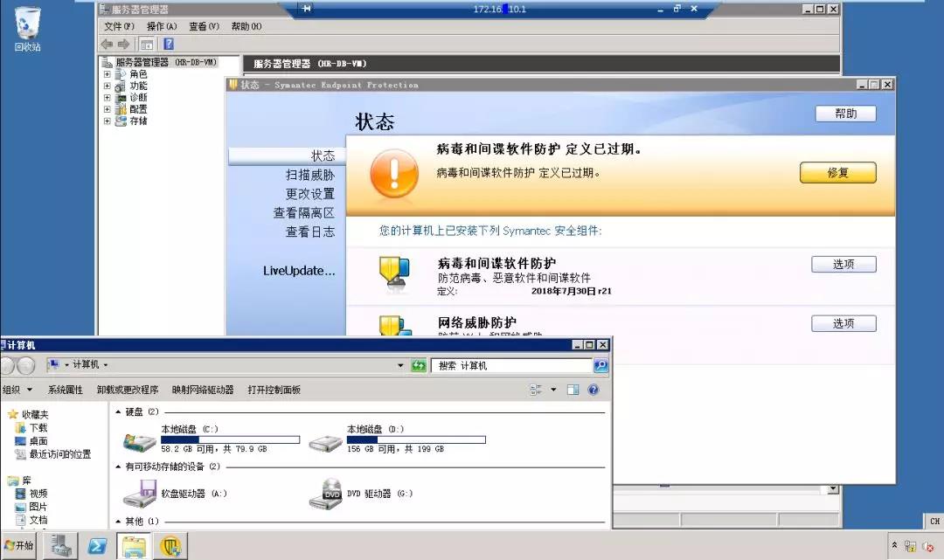
Task: Click the LiveUpdate... link
Action: (299, 271)
